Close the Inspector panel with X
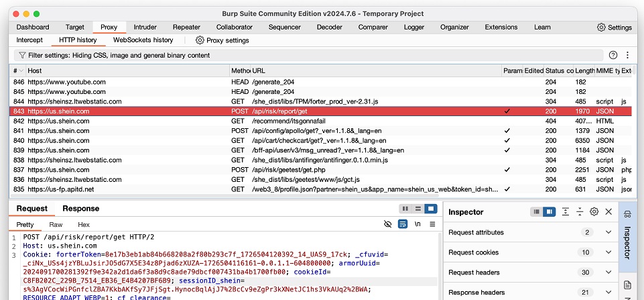 (608, 212)
